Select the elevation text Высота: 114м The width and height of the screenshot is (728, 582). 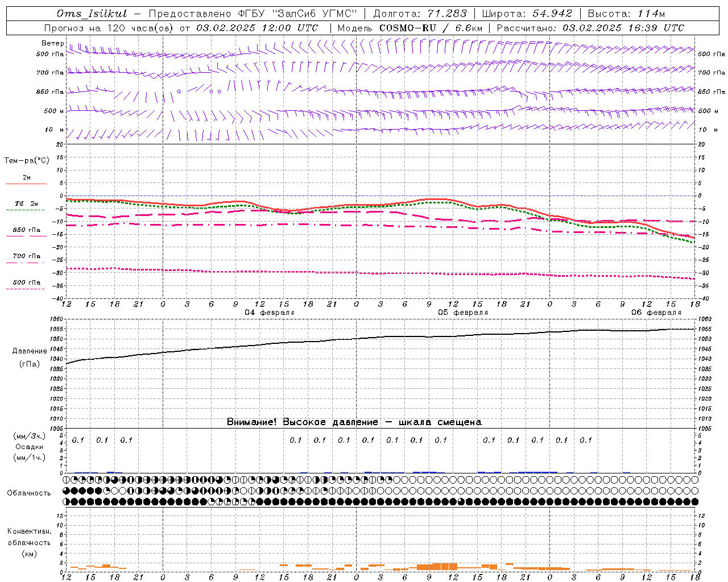(x=626, y=14)
